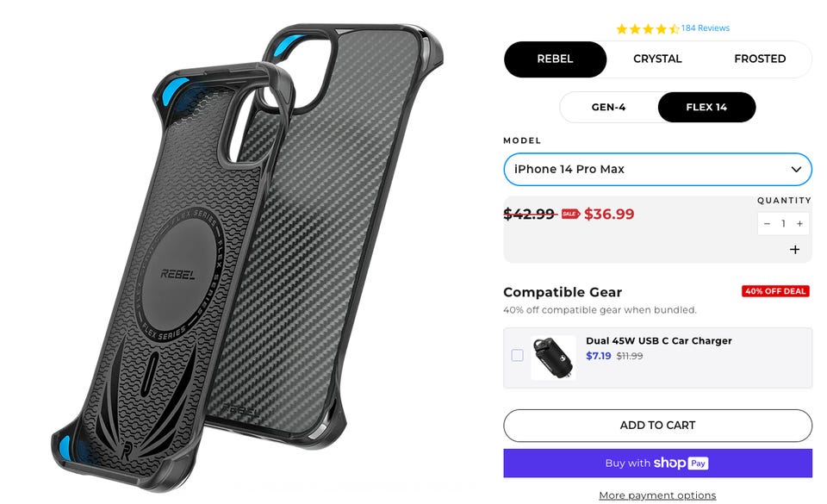Switch to the CRYSTAL style tab

[657, 59]
